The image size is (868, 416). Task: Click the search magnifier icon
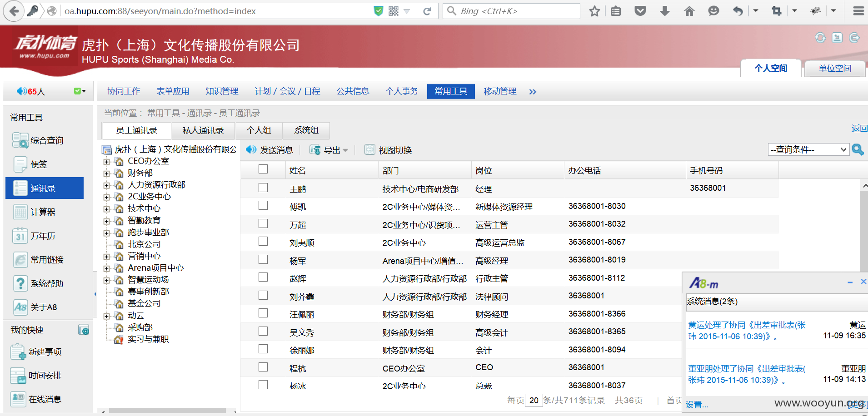click(x=858, y=149)
